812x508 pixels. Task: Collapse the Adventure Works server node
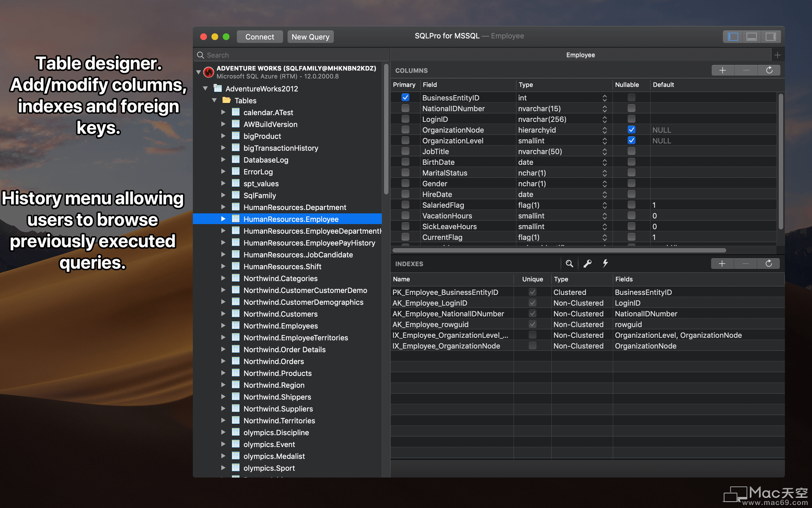point(198,72)
